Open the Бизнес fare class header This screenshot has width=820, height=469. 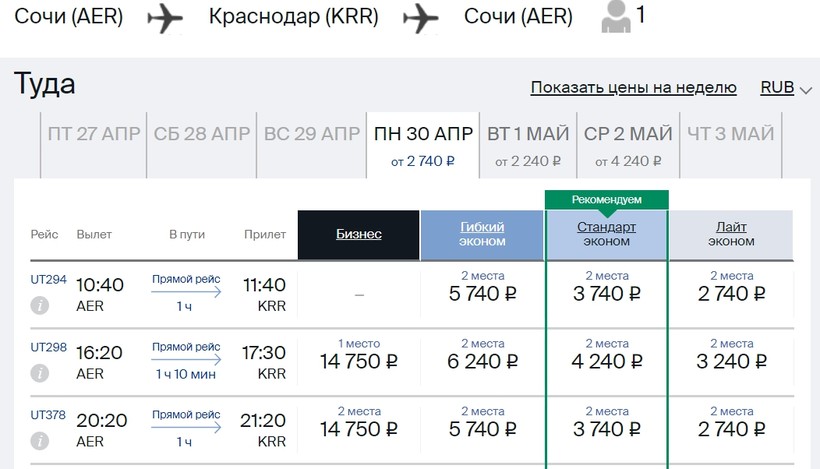click(x=358, y=234)
